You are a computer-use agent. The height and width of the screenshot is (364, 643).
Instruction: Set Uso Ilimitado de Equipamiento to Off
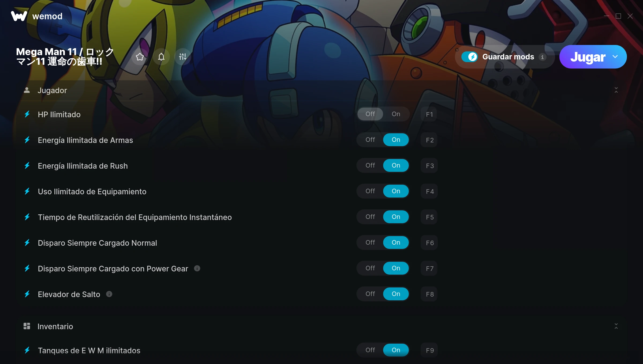click(x=370, y=191)
